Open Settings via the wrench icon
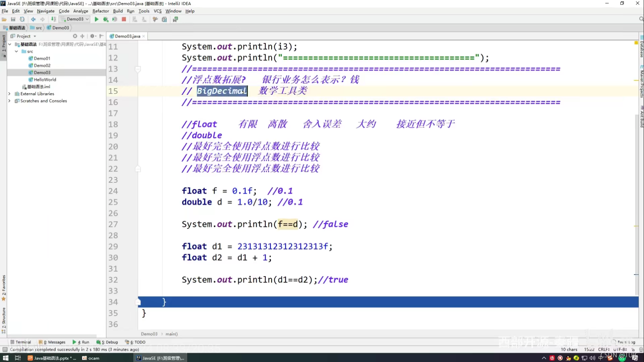Image resolution: width=644 pixels, height=362 pixels. pos(155,19)
